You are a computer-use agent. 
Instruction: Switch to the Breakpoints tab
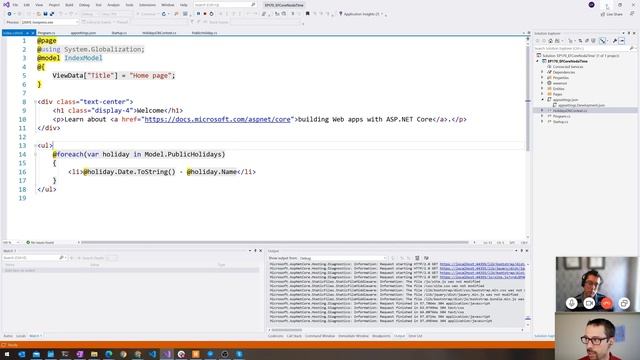tap(381, 336)
